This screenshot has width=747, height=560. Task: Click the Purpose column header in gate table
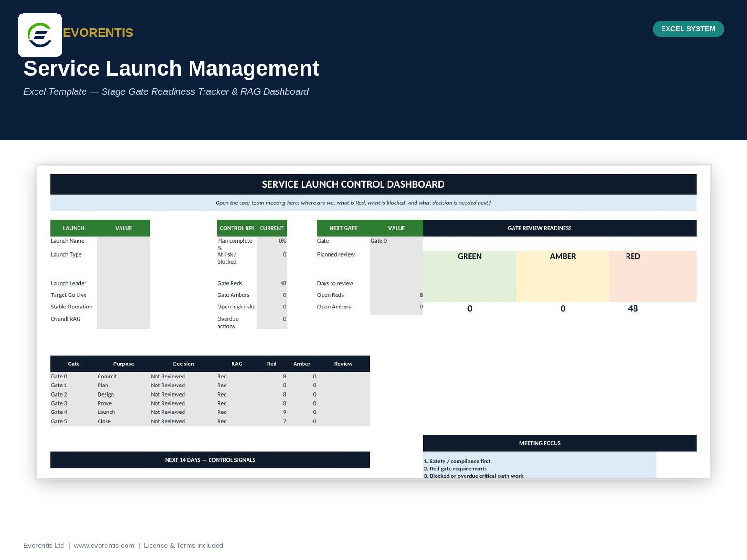pyautogui.click(x=123, y=364)
